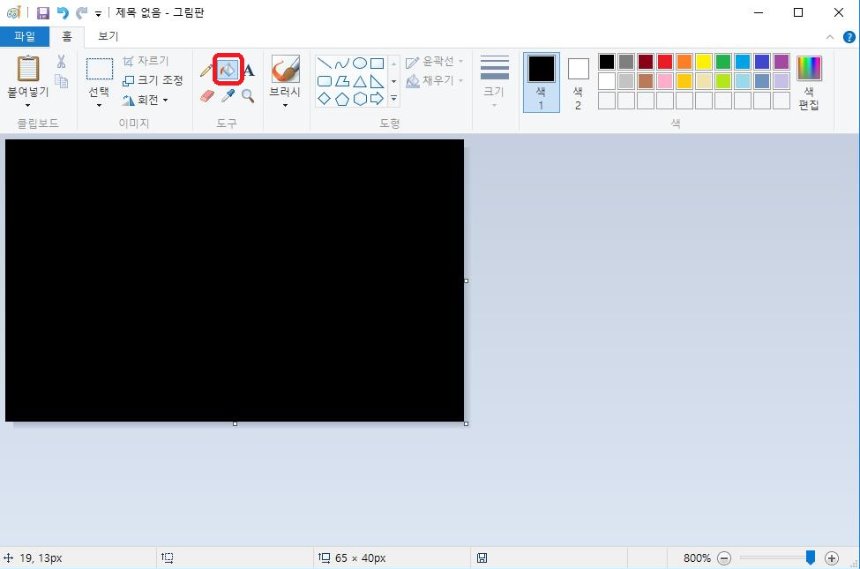860x569 pixels.
Task: Pick the red color swatch
Action: click(x=665, y=61)
